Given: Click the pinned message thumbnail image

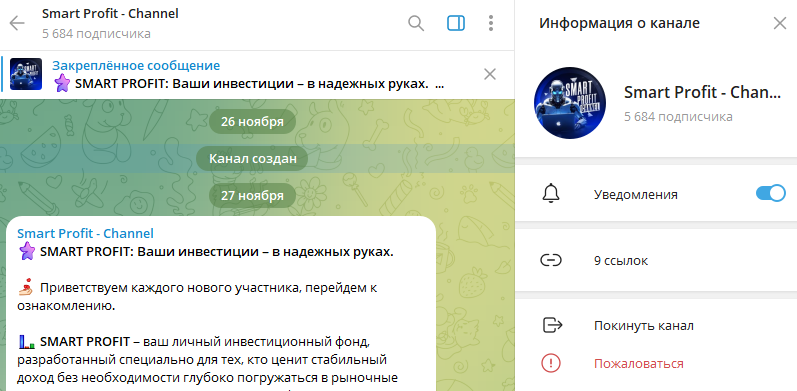Looking at the screenshot, I should tap(26, 74).
